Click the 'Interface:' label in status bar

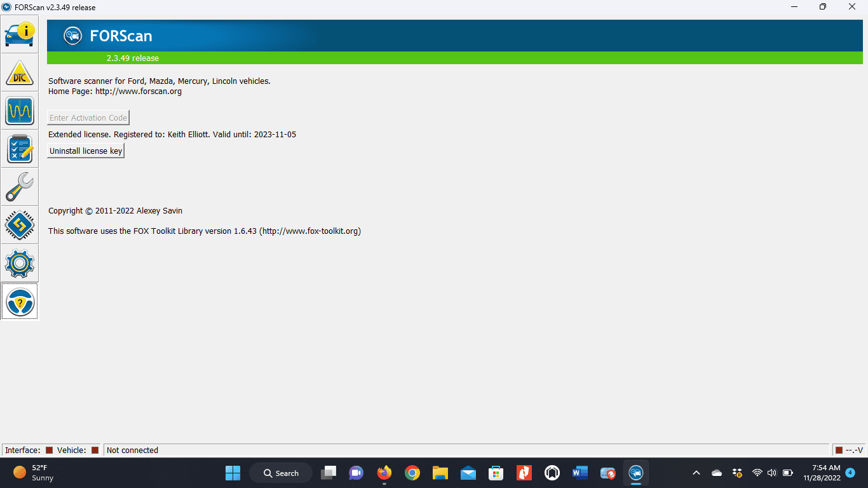(23, 451)
